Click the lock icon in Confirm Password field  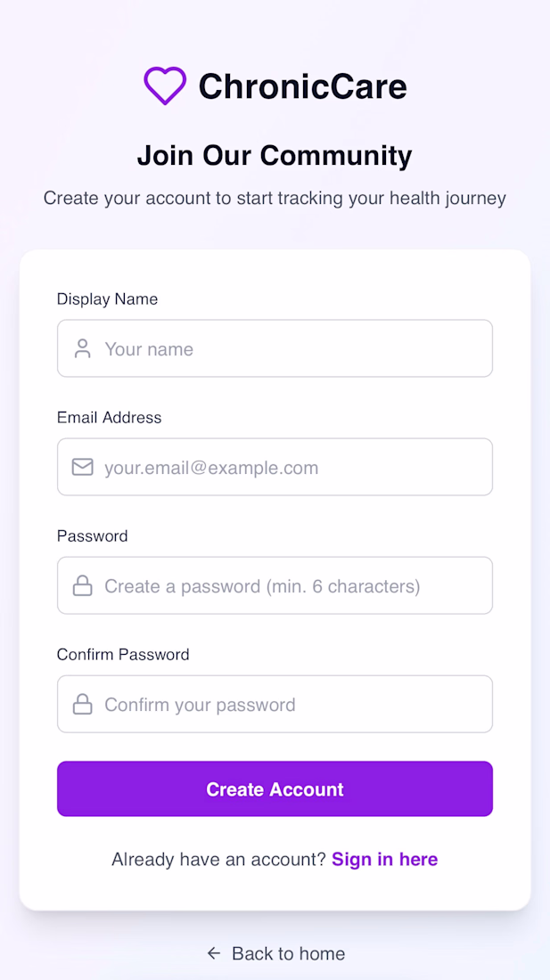click(x=83, y=704)
